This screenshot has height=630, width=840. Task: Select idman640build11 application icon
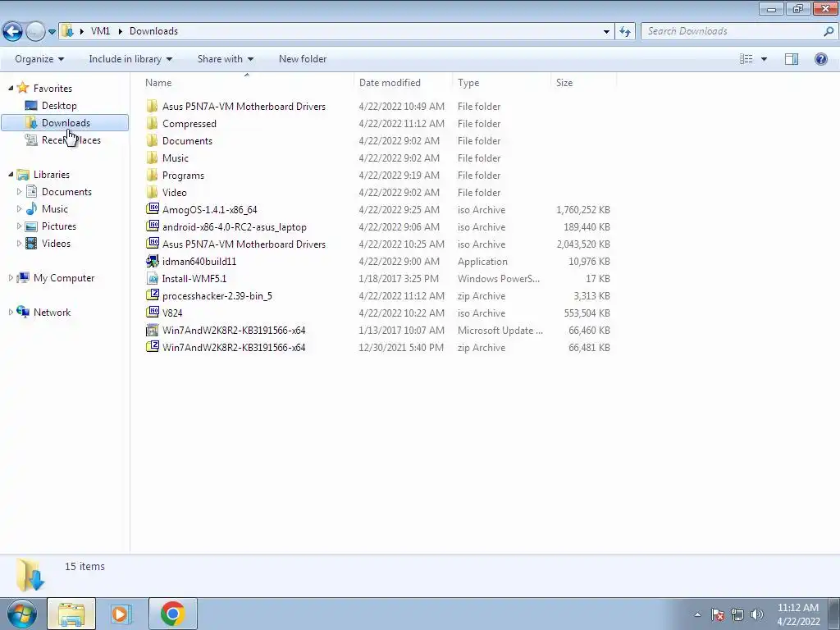pos(153,261)
